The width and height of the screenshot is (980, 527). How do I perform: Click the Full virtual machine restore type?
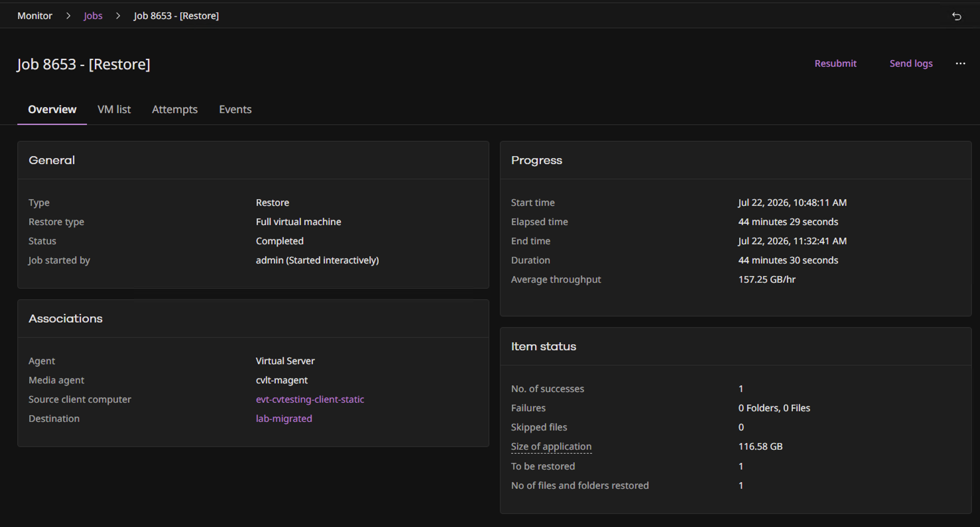coord(298,222)
